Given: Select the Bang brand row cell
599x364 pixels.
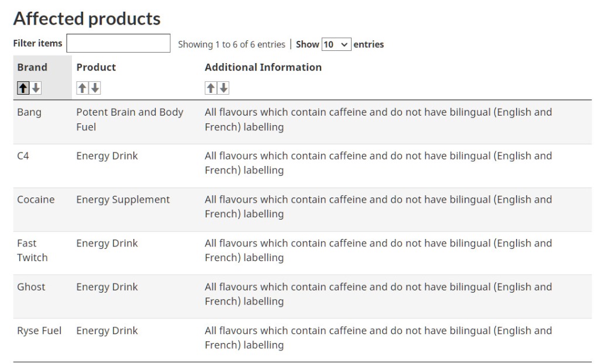Looking at the screenshot, I should tap(29, 112).
